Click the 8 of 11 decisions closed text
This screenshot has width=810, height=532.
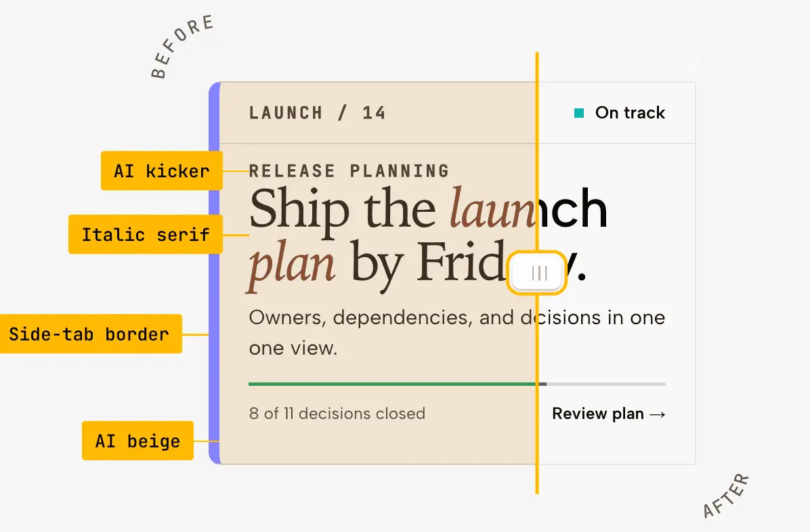337,413
